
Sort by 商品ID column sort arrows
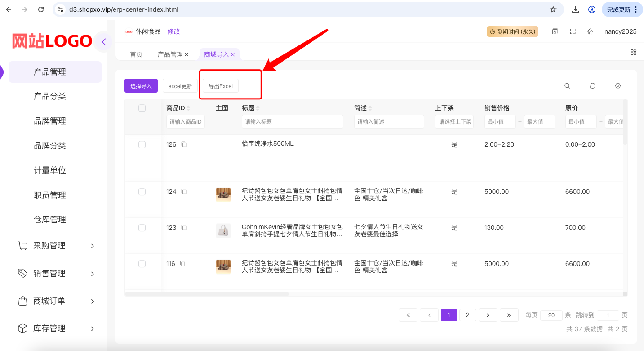(x=188, y=108)
